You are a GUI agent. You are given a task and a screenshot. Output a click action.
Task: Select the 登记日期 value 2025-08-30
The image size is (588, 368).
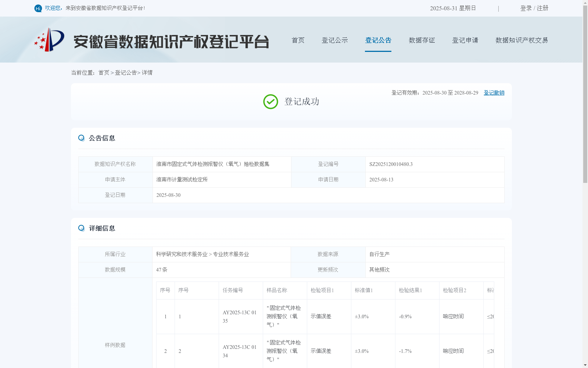click(168, 195)
